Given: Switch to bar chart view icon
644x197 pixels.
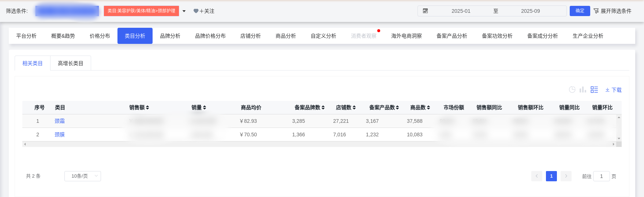Looking at the screenshot, I should click(x=583, y=90).
